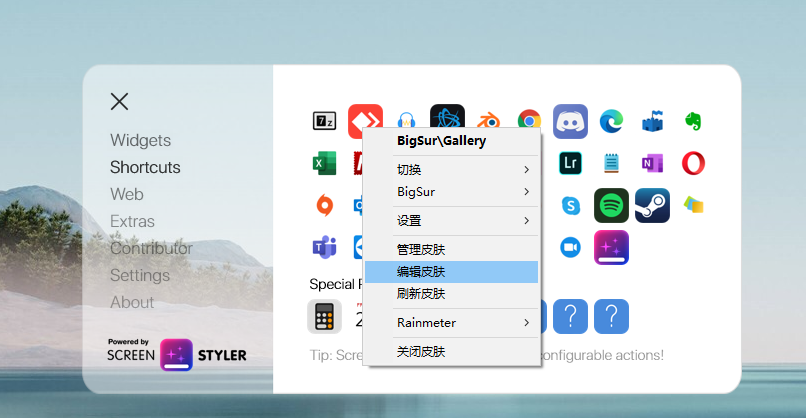
Task: Launch the Microsoft Edge shortcut
Action: [x=611, y=121]
